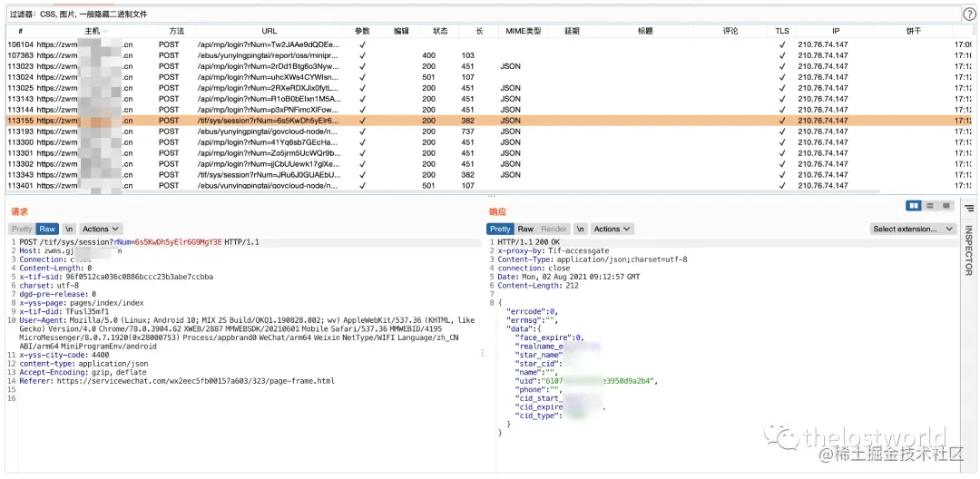Select the response Raw tab

(x=525, y=230)
